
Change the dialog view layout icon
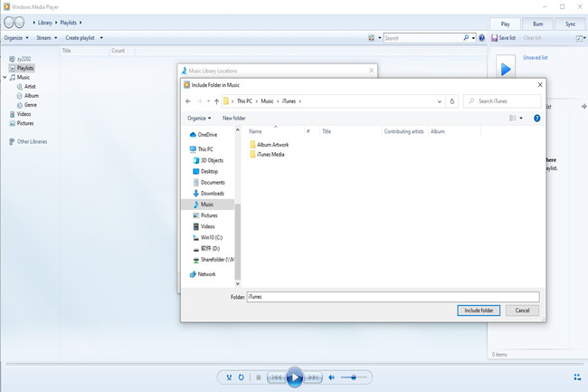513,119
